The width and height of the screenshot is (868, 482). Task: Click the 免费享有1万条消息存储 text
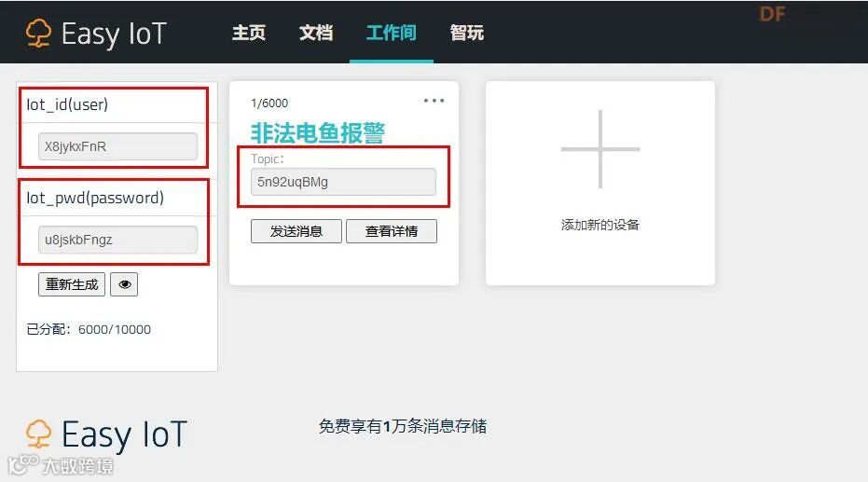click(x=403, y=426)
